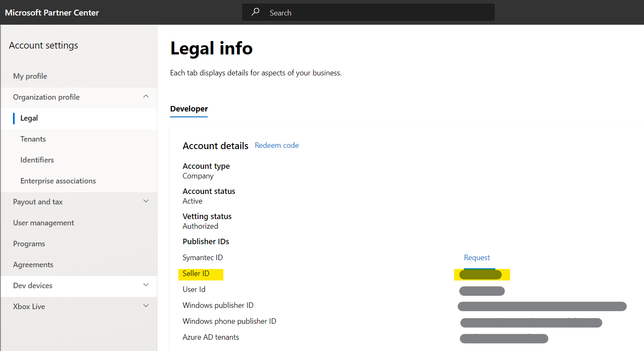
Task: Click the Company account type value
Action: [x=198, y=176]
